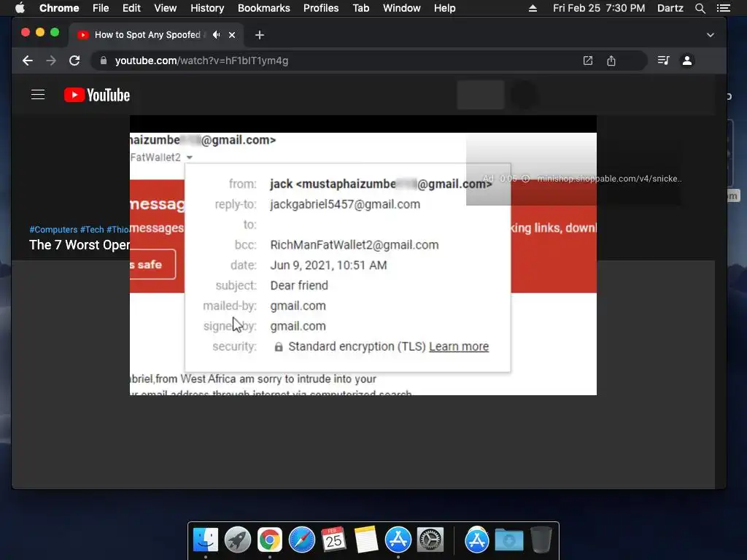Open the Tab menu
Screen dimensions: 747x560
(360, 8)
